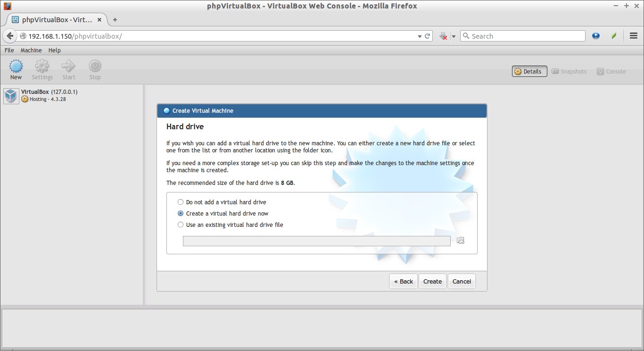Select the VirtualBox host cube icon
Viewport: 644px width, 351px height.
(x=10, y=95)
